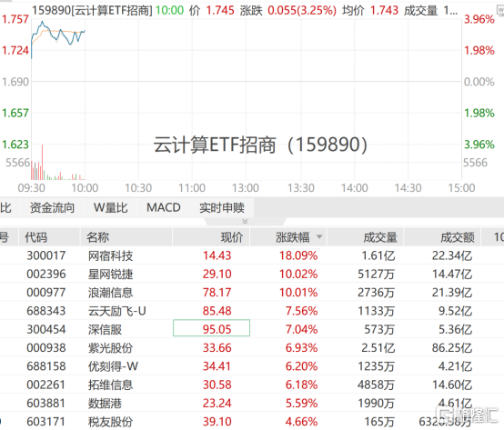Viewport: 504px width, 430px height.
Task: Sort by 成交量 column header
Action: (380, 237)
